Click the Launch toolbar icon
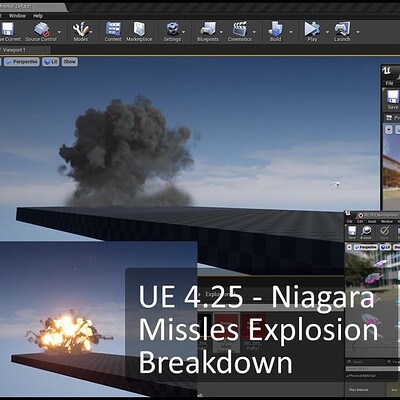Image resolution: width=400 pixels, height=400 pixels. pos(342,29)
